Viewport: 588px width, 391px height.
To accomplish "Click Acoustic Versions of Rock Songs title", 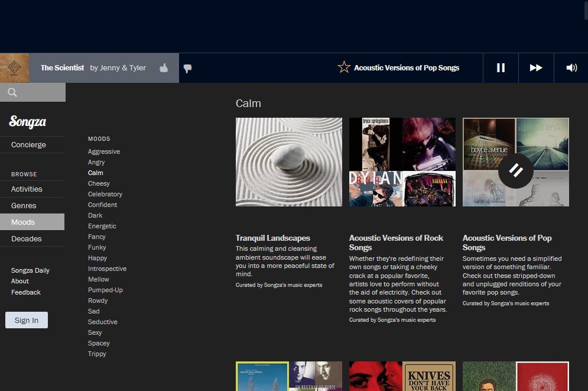I will tap(396, 243).
